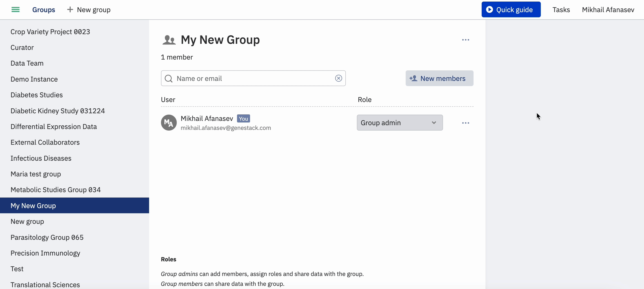Select the External Collaborators group
Image resolution: width=644 pixels, height=289 pixels.
[x=74, y=142]
